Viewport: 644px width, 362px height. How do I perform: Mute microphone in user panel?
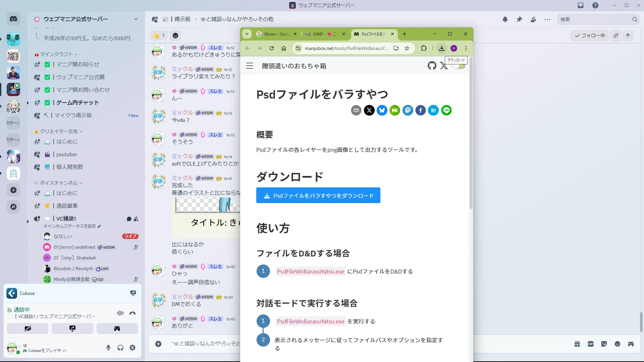(108, 348)
